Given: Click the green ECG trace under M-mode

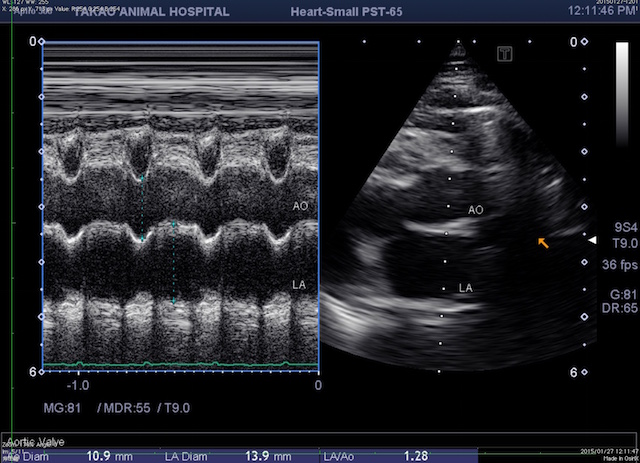Looking at the screenshot, I should [x=180, y=363].
